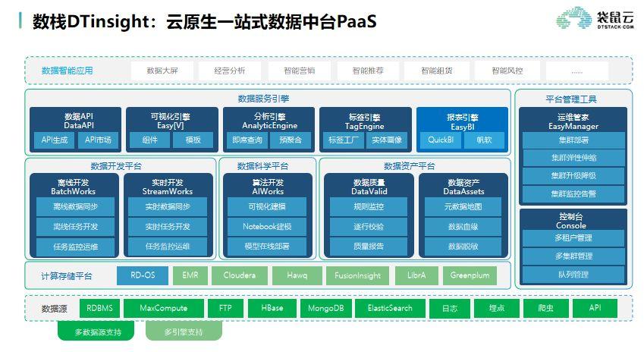Select the RDBMS data source
Viewport: 644px width, 352px height.
(99, 308)
